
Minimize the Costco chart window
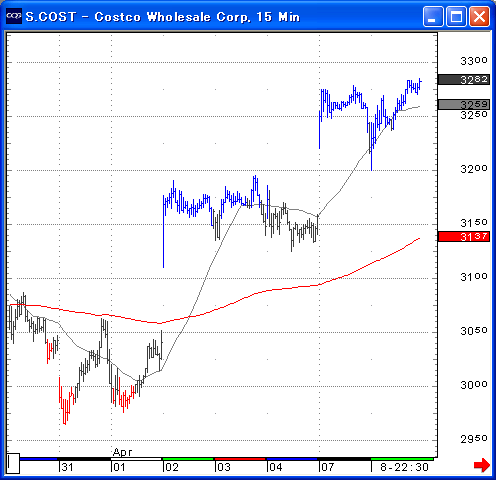(433, 16)
